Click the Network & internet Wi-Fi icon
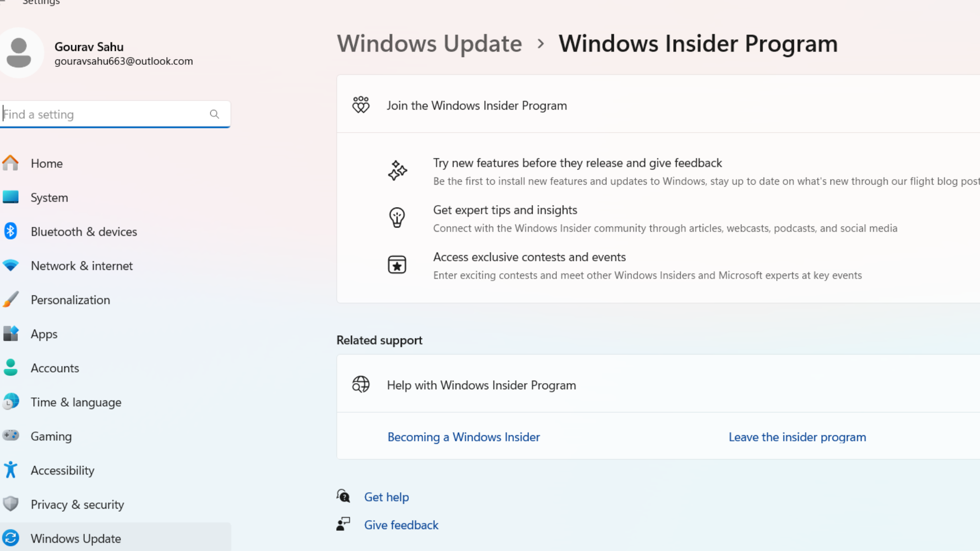980x551 pixels. point(11,265)
